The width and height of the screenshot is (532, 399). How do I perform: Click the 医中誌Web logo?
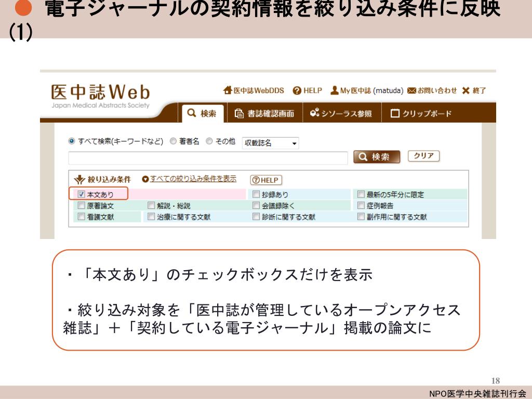tap(100, 96)
